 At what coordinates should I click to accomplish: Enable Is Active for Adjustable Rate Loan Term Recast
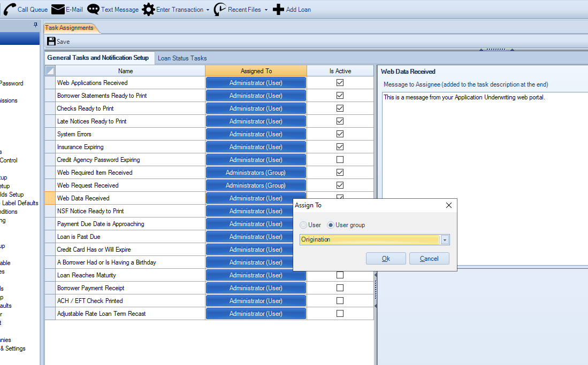(340, 314)
